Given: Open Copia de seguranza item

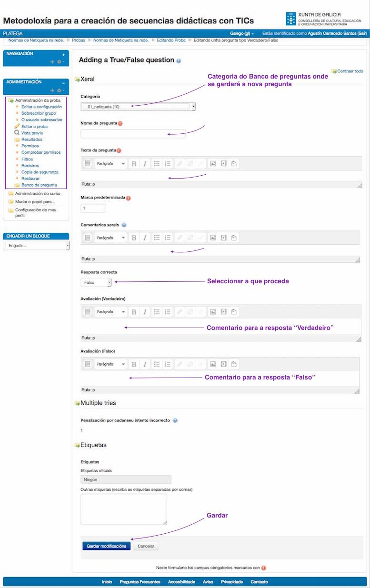Looking at the screenshot, I should click(40, 172).
